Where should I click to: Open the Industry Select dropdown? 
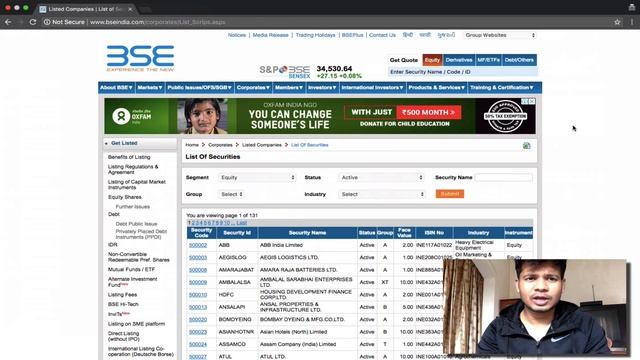[x=382, y=194]
